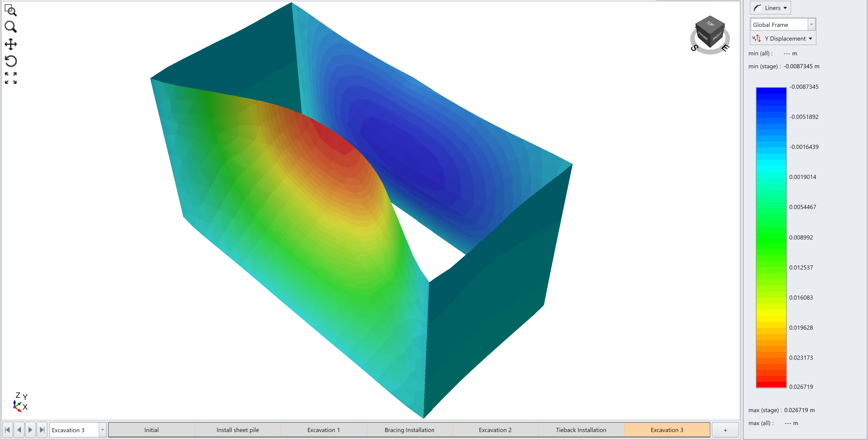Select the pan move tool
This screenshot has width=868, height=440.
10,44
